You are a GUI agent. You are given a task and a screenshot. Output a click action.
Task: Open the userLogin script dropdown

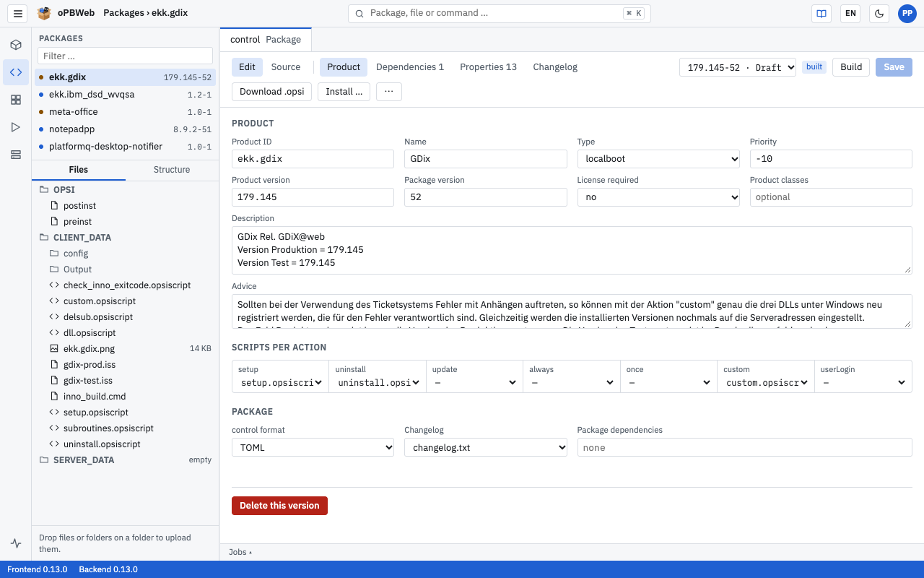(863, 383)
